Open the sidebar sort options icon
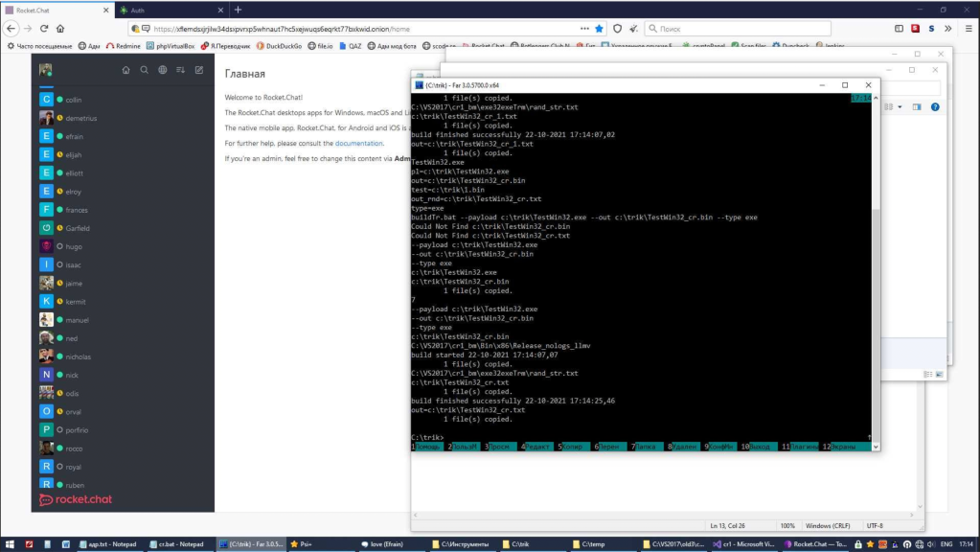Viewport: 980px width, 552px height. [181, 70]
